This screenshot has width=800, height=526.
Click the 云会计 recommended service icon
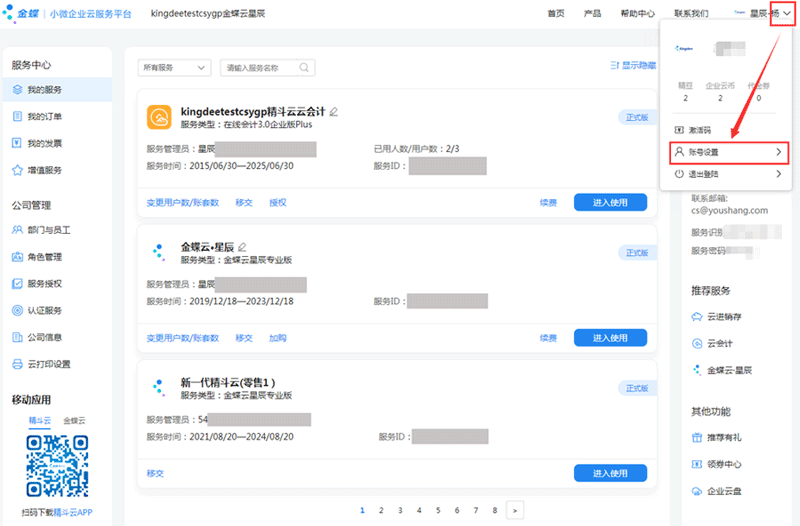click(x=697, y=343)
